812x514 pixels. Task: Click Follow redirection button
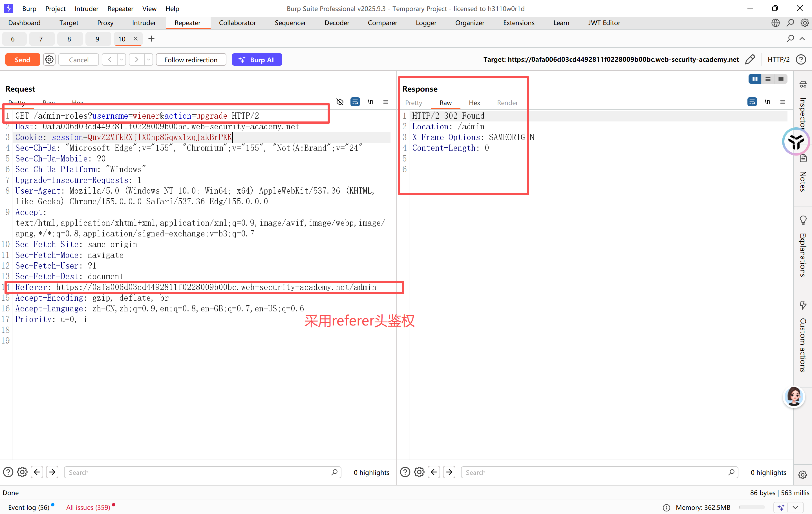click(191, 60)
